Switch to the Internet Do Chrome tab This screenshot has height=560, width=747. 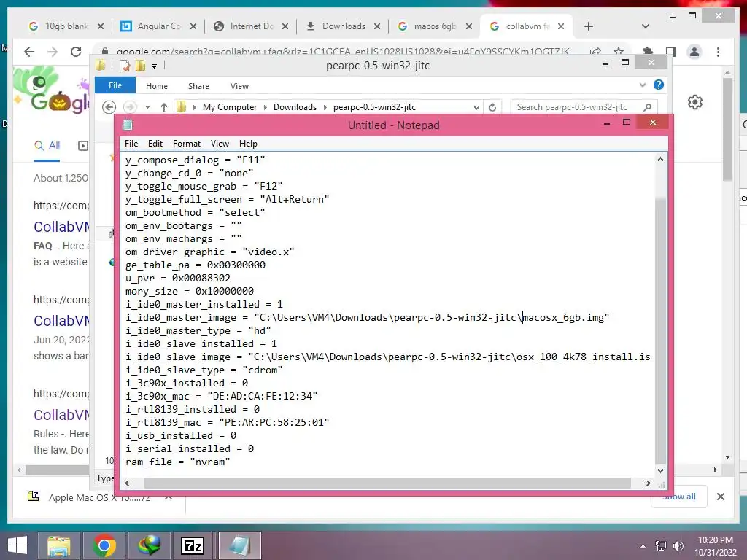(251, 26)
